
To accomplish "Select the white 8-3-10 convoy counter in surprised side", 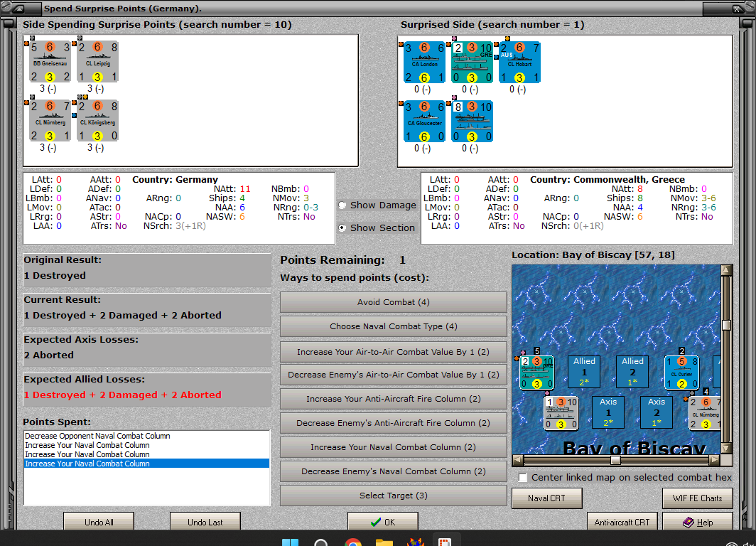I will tap(472, 121).
